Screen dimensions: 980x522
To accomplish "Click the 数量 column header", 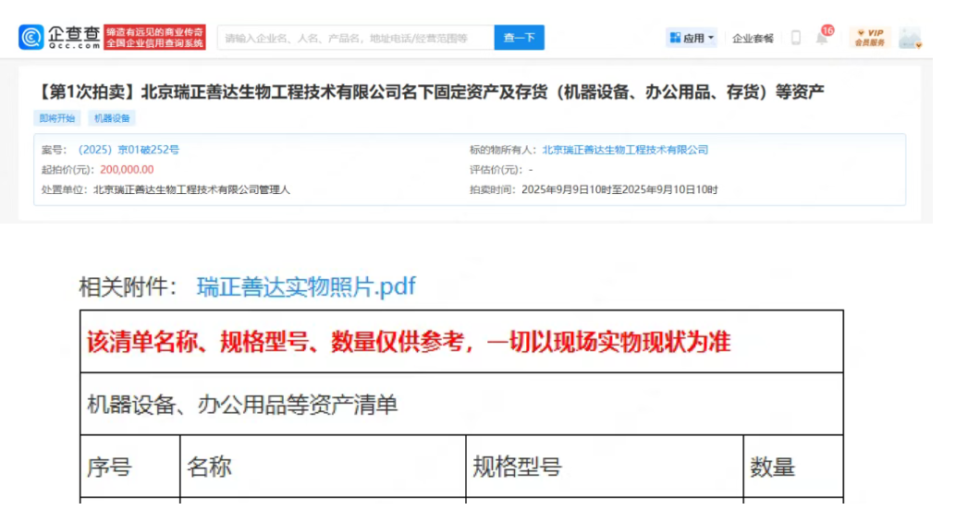I will pyautogui.click(x=794, y=467).
